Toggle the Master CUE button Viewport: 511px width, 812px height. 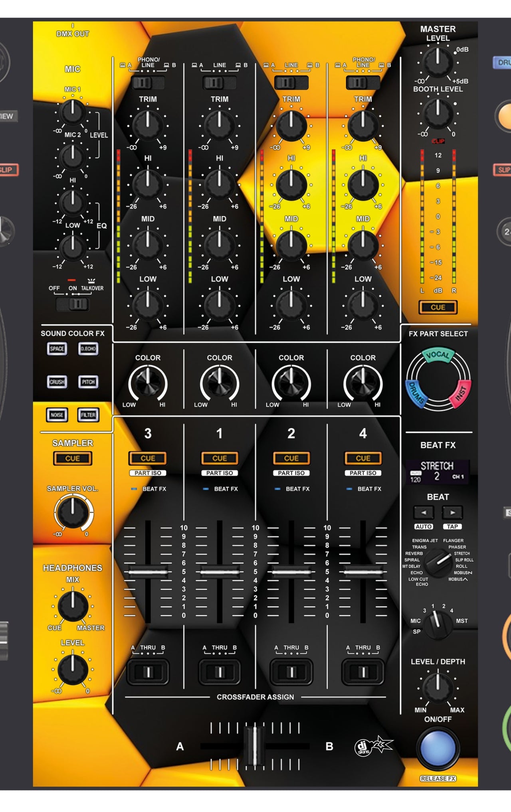coord(438,307)
